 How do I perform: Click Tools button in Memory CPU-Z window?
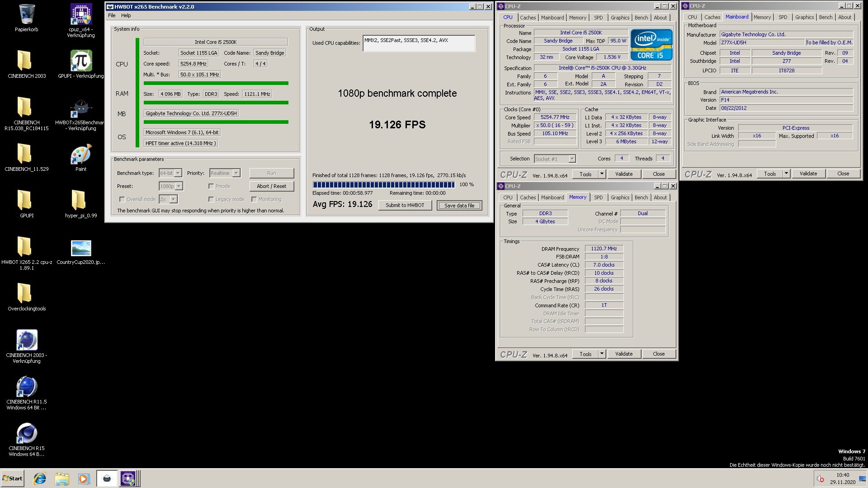pos(585,354)
